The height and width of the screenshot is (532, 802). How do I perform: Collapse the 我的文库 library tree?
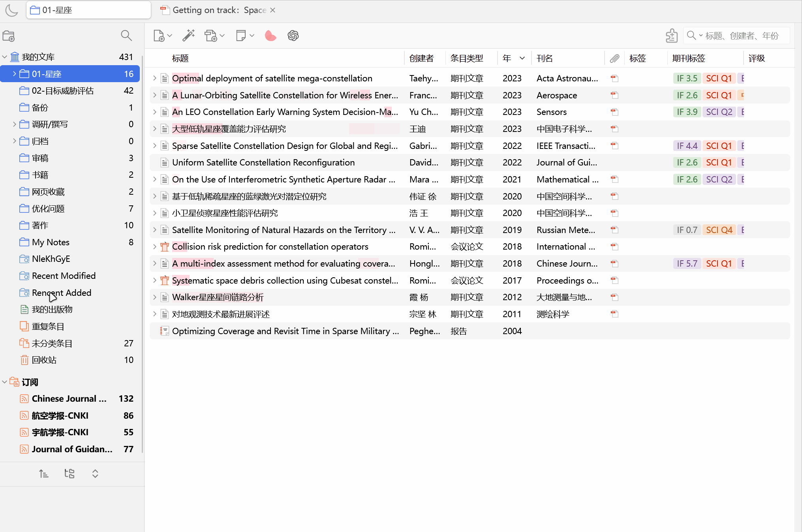5,57
